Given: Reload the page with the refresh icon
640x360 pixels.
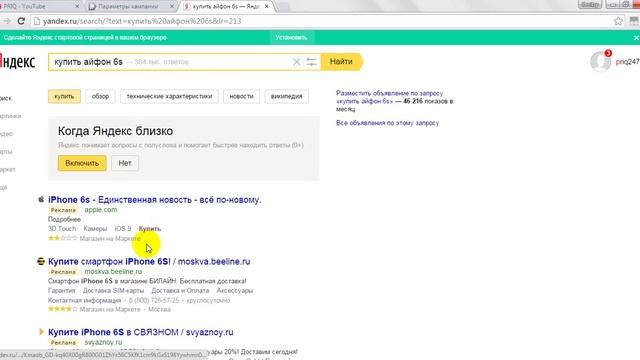Looking at the screenshot, I should pyautogui.click(x=21, y=21).
